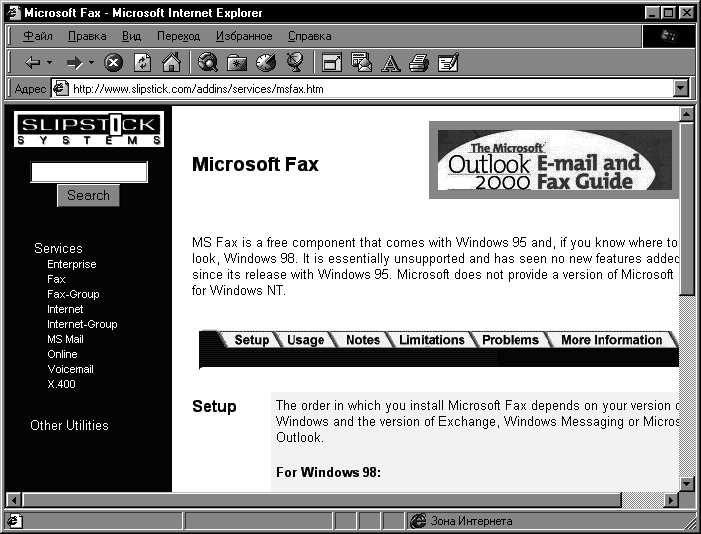Open the Файл menu
Viewport: 701px width, 534px height.
(38, 36)
